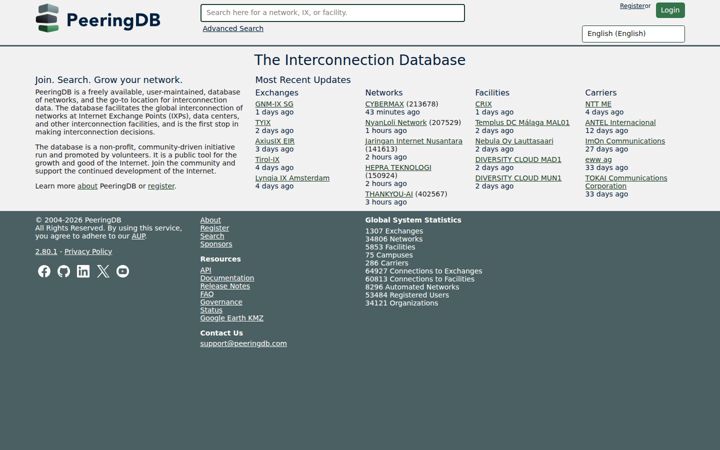
Task: Click the Login button
Action: (670, 10)
